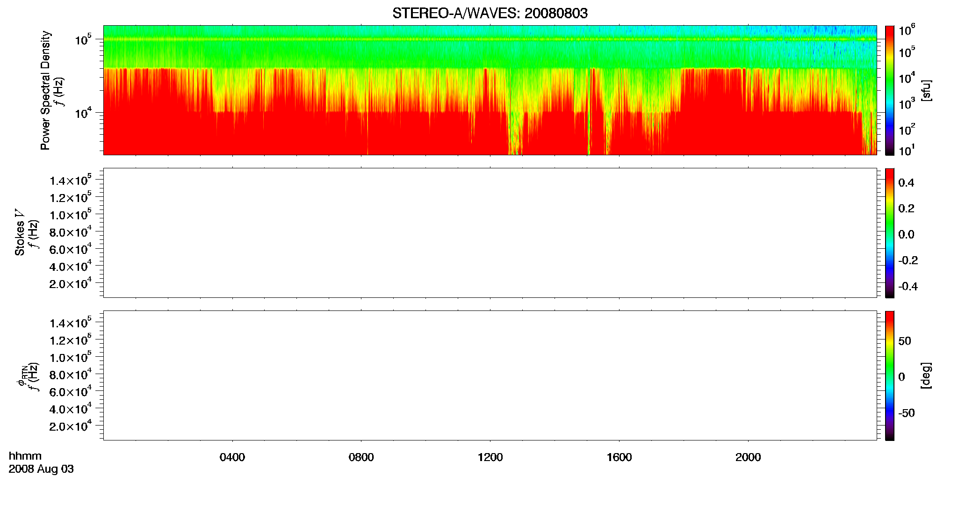
Task: Click the empty phi RTN plot panel
Action: click(490, 375)
